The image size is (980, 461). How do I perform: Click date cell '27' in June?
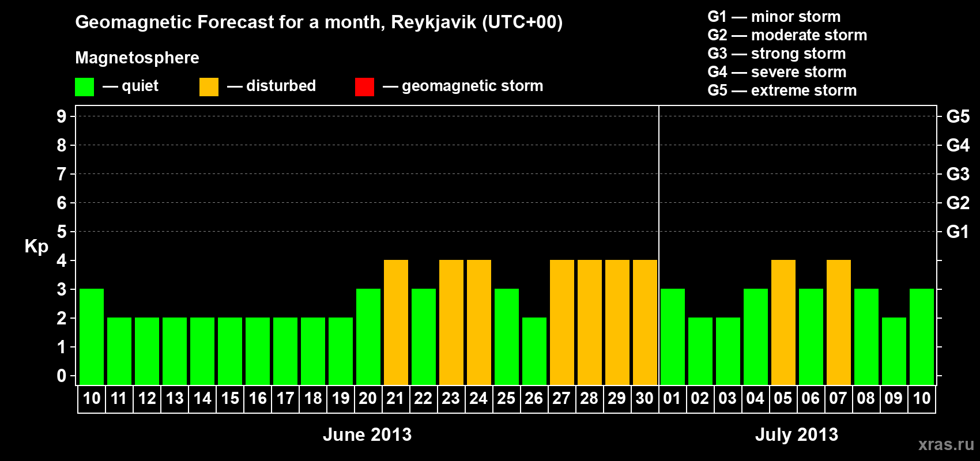click(562, 399)
